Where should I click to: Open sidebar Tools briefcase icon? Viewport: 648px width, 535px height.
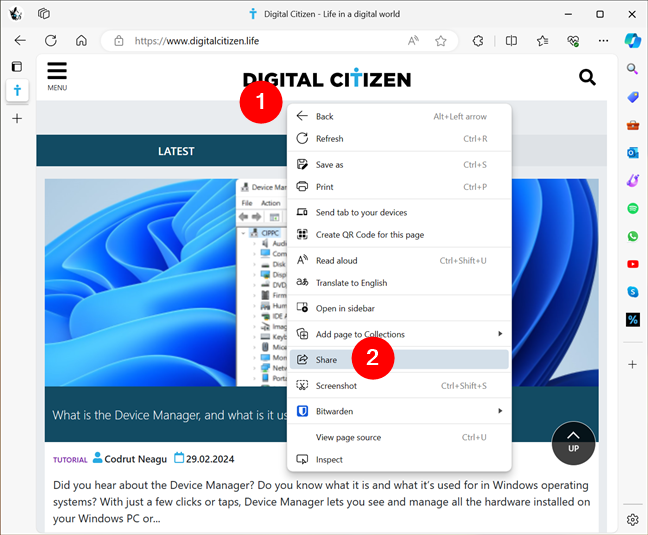[632, 125]
